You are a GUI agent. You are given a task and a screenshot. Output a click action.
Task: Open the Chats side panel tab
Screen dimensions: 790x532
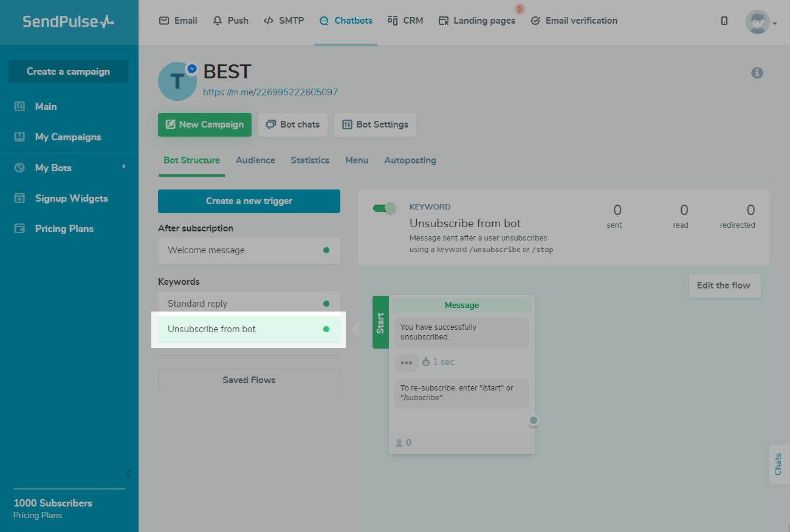(778, 465)
